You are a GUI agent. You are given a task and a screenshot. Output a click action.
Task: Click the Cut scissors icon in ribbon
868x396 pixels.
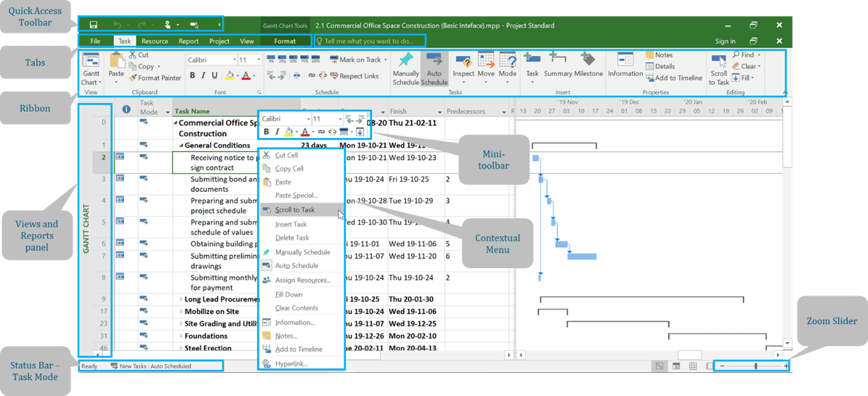point(132,55)
